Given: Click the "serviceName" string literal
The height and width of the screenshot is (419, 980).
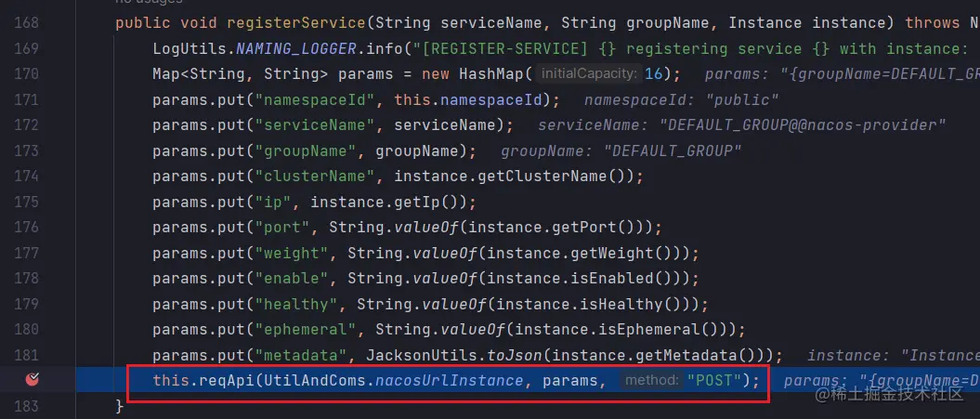Looking at the screenshot, I should pyautogui.click(x=316, y=125).
